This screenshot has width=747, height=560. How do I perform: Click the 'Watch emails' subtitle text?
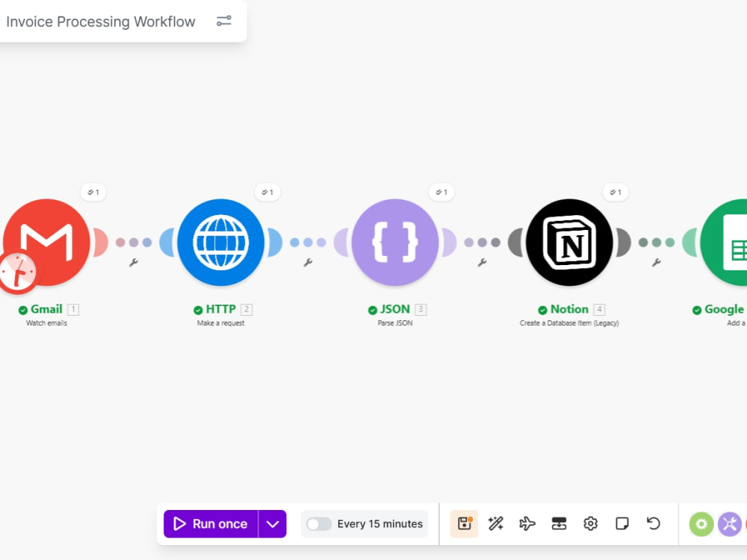pyautogui.click(x=46, y=323)
